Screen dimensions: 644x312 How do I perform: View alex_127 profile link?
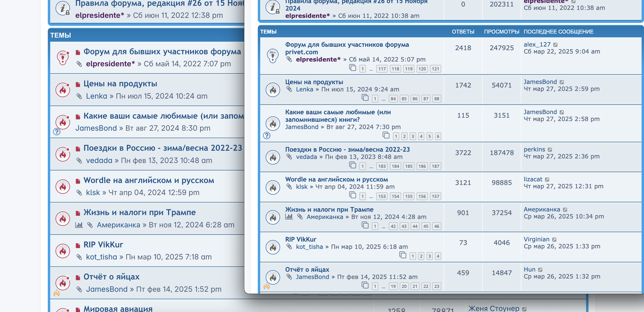pyautogui.click(x=537, y=44)
